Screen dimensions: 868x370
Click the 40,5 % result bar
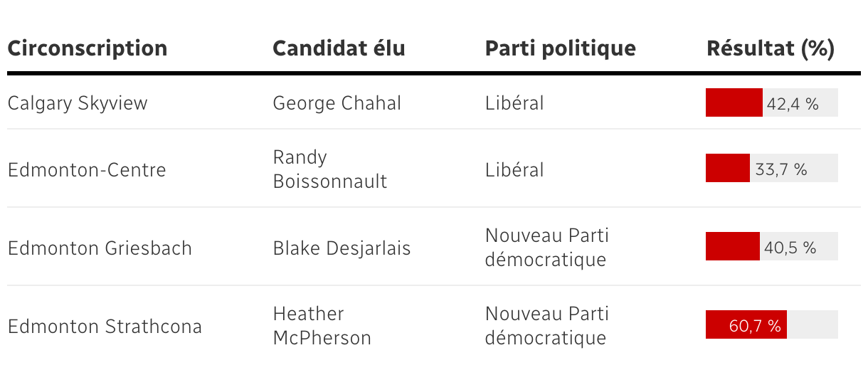pos(771,247)
